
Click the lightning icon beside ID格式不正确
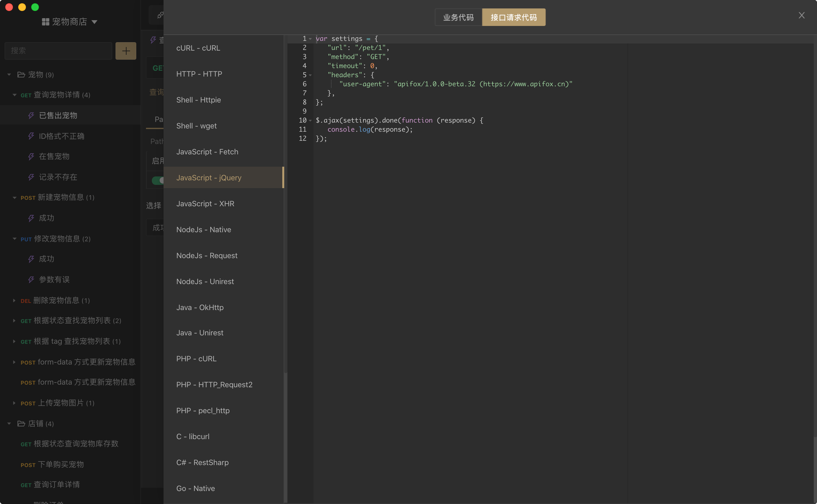coord(31,136)
